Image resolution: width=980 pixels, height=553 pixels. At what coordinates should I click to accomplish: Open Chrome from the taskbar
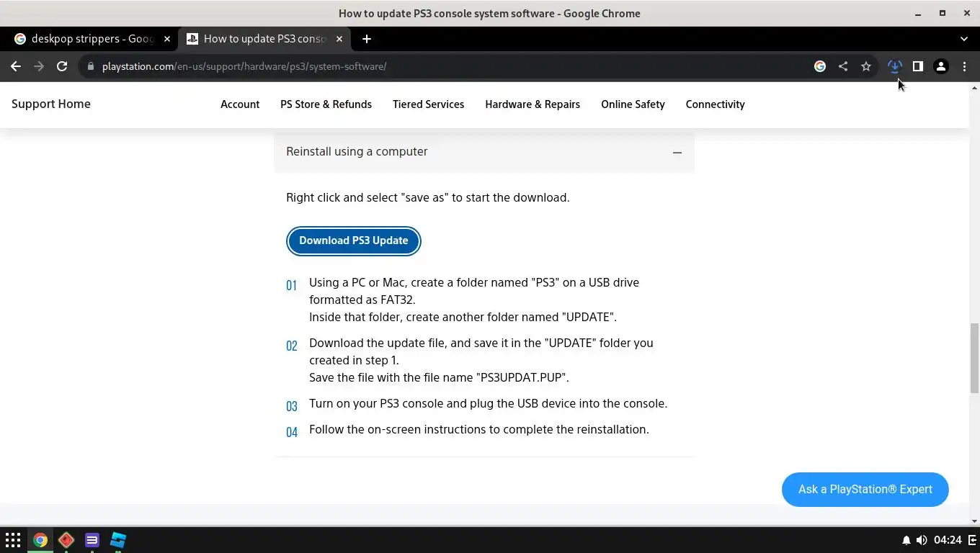40,540
